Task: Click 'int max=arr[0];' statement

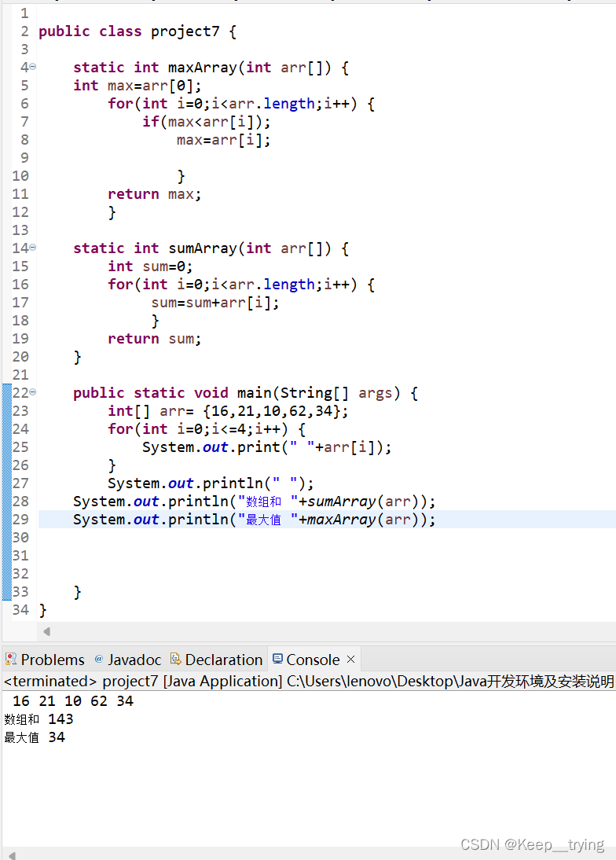Action: point(137,86)
